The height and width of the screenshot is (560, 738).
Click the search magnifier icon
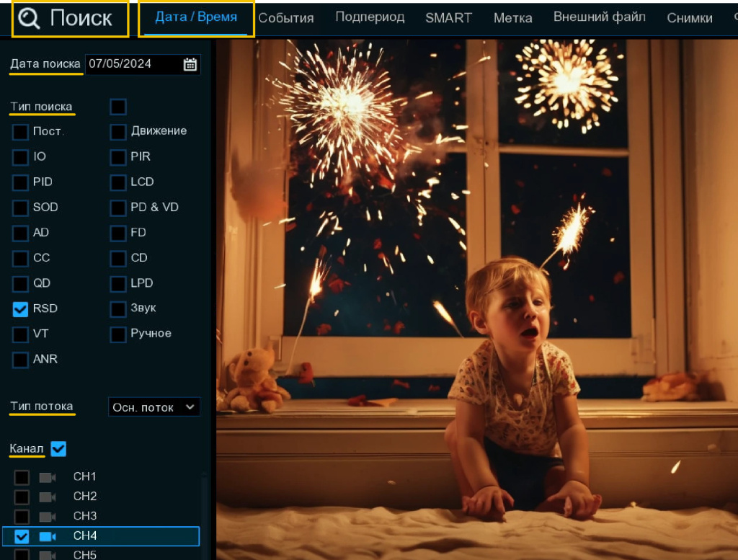[x=29, y=19]
